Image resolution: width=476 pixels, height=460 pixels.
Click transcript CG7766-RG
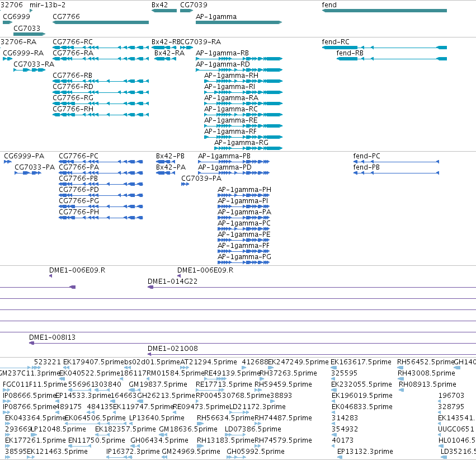73,98
